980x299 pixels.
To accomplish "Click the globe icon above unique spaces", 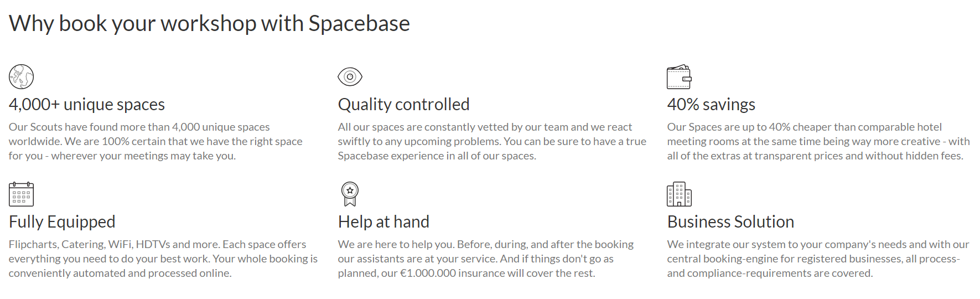I will pos(21,76).
